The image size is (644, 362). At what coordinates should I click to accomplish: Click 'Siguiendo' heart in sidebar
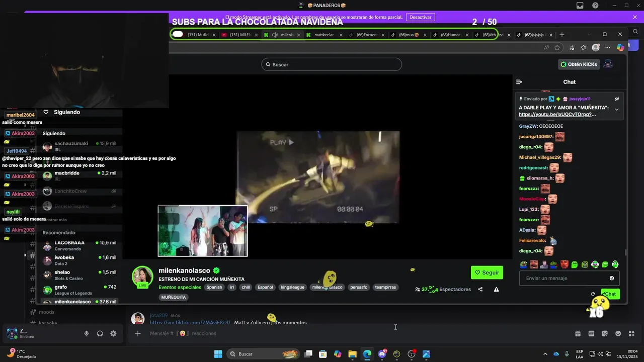46,112
